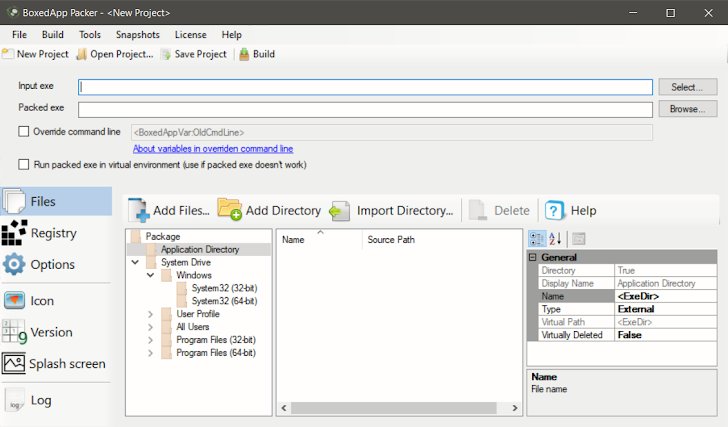Viewport: 728px width, 427px height.
Task: Click the Virtual Path property row
Action: pos(627,322)
